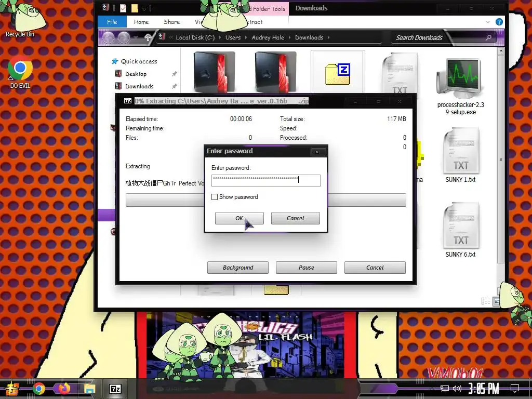
Task: Click the taskbar clock showing 3:05 PM
Action: click(484, 389)
